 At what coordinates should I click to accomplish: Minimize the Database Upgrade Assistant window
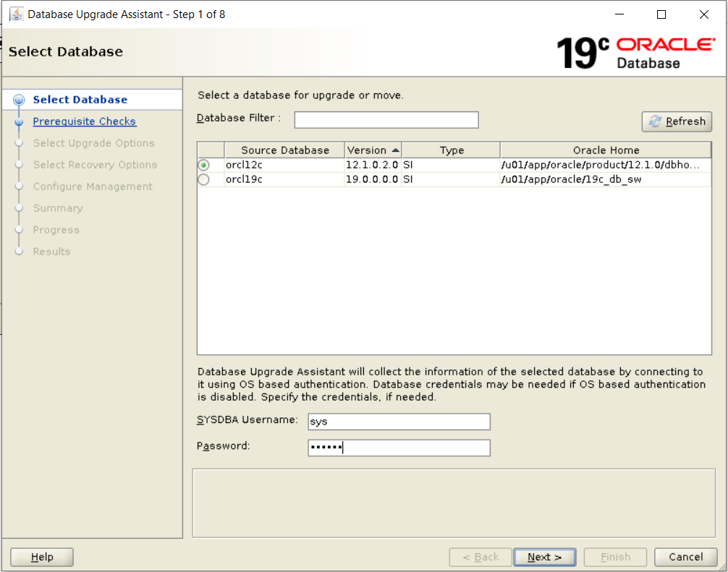(x=619, y=14)
